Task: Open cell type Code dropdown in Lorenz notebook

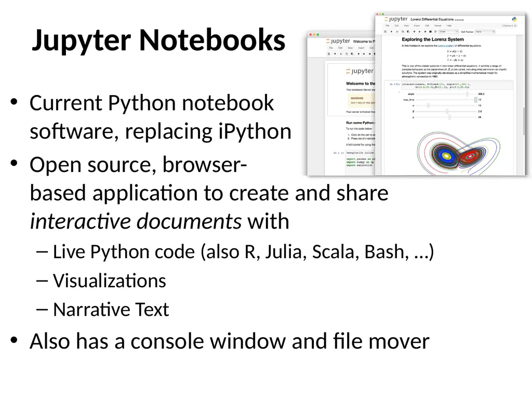Action: point(448,32)
